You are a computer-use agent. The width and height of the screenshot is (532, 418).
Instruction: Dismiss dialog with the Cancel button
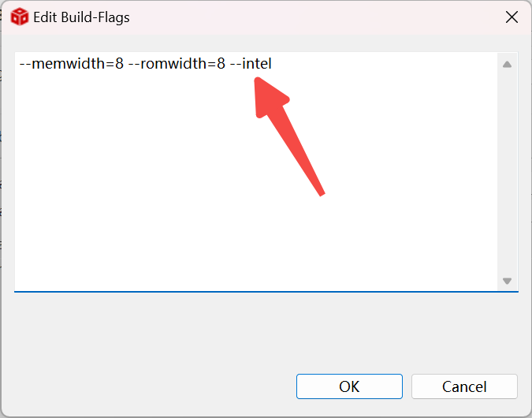464,386
